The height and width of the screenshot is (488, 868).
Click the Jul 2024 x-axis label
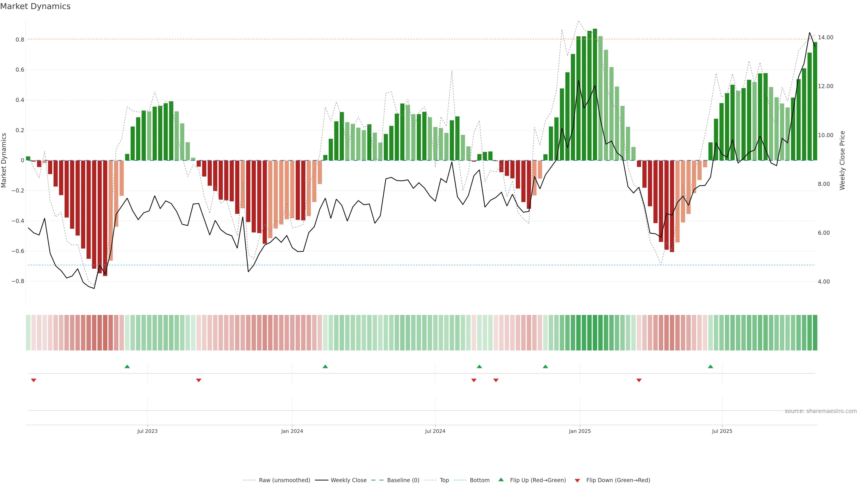435,431
